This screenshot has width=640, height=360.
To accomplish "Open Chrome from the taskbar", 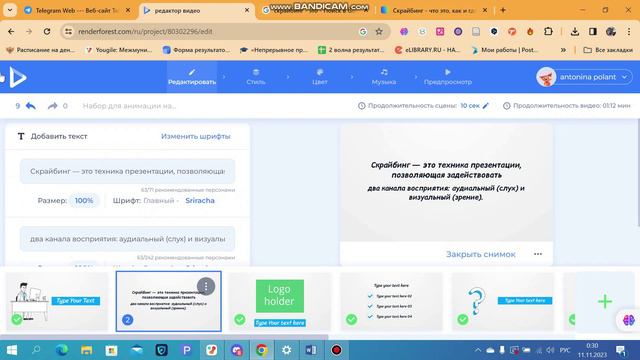I will (262, 350).
